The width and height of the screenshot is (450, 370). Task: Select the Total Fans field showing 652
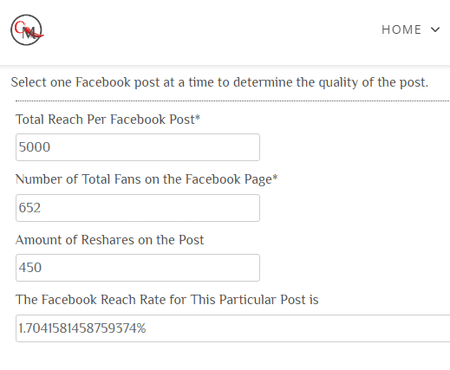(138, 208)
